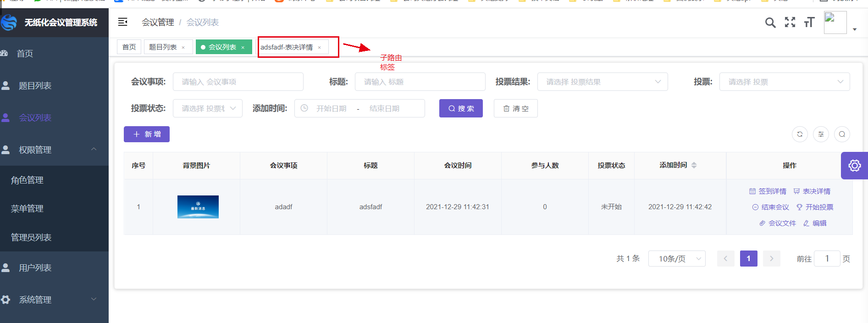Screen dimensions: 868x323
Task: Open 角色管理 in the sidebar
Action: (28, 180)
